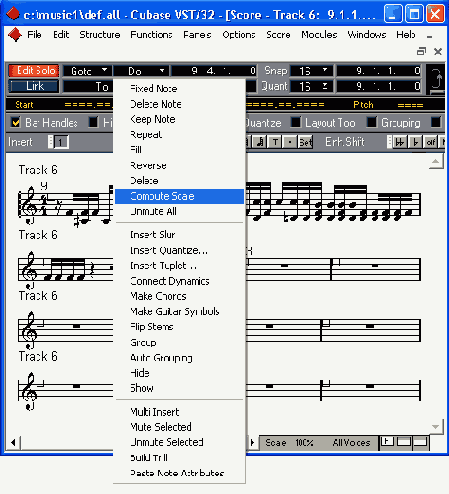The width and height of the screenshot is (449, 494).
Task: Choose Multi Insert from the menu
Action: pos(179,412)
